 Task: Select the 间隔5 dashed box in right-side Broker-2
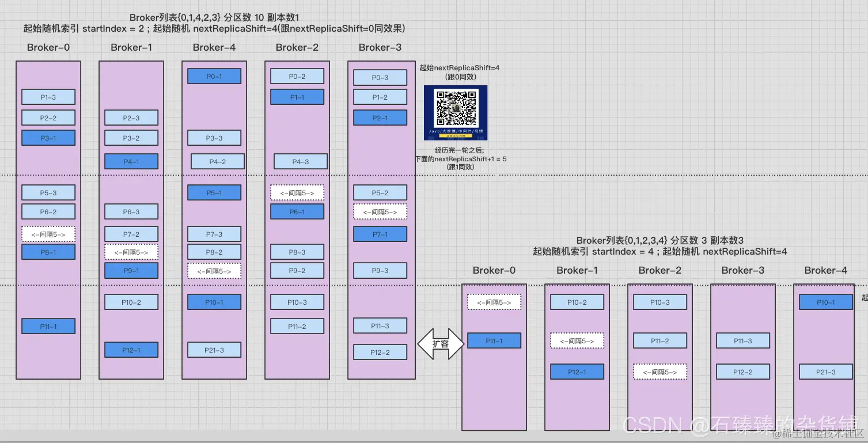659,372
